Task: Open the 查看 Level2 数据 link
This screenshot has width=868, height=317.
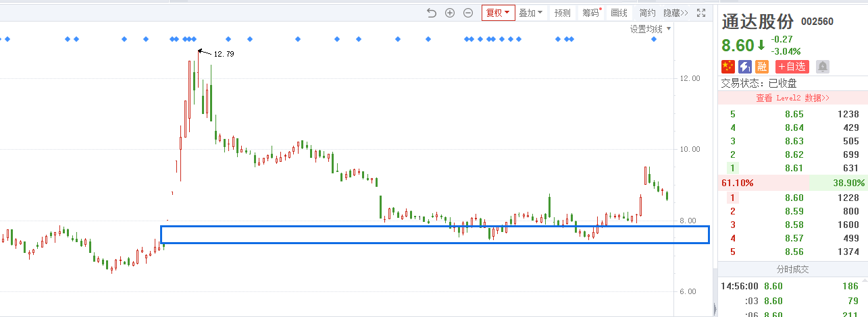Action: click(x=792, y=98)
